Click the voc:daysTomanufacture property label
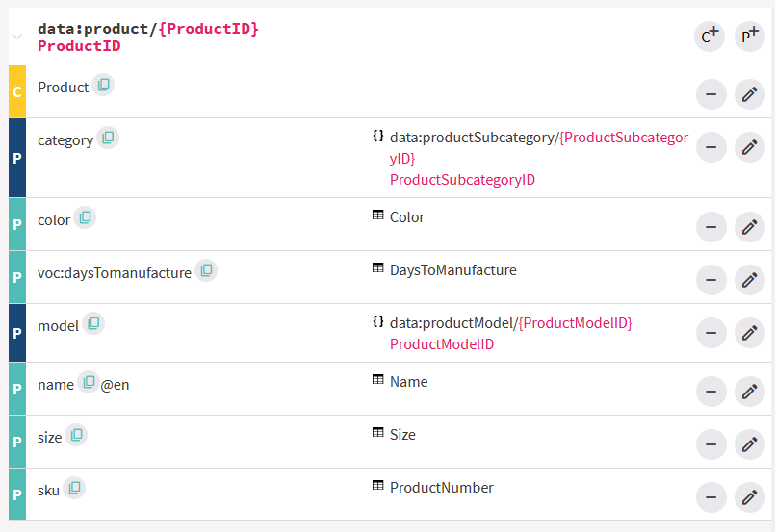Image resolution: width=775 pixels, height=532 pixels. [115, 273]
